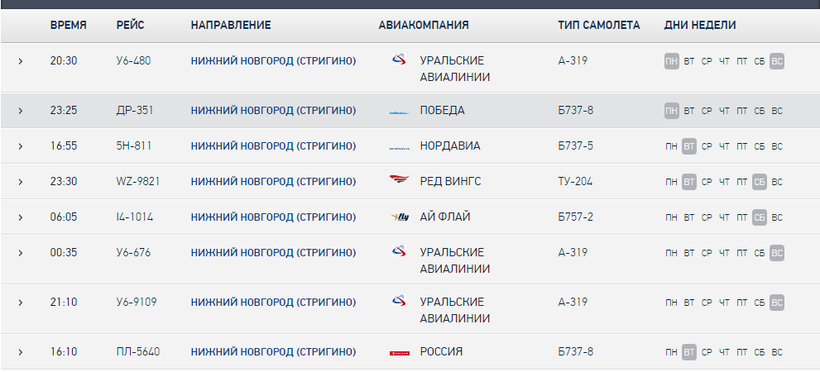Click the Red Wings airline logo
This screenshot has width=820, height=372.
tap(399, 180)
